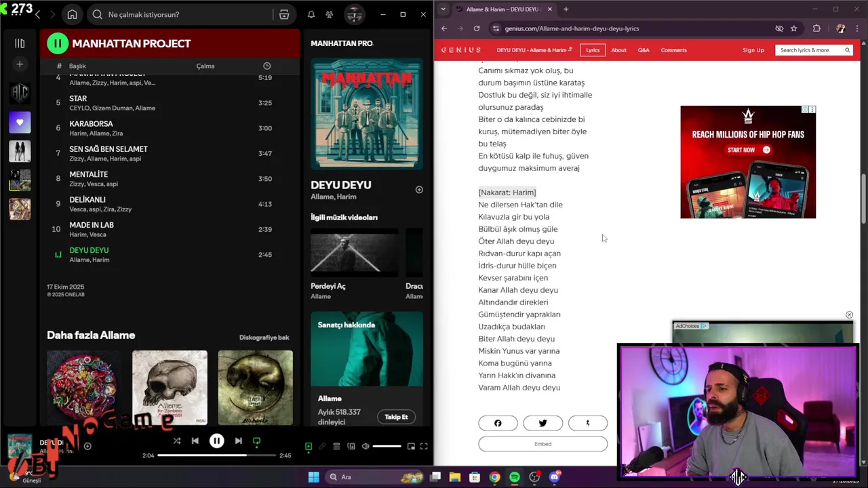Toggle the Now Playing view

click(x=309, y=446)
